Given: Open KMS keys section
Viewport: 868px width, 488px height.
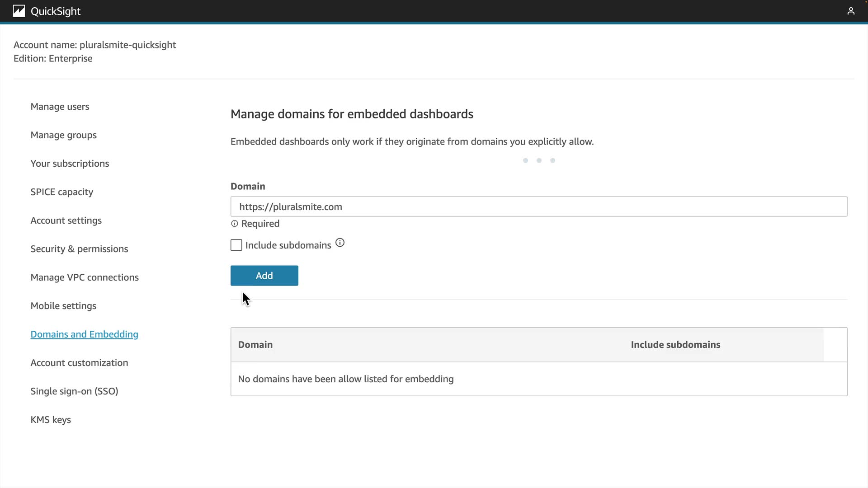Looking at the screenshot, I should [x=51, y=420].
